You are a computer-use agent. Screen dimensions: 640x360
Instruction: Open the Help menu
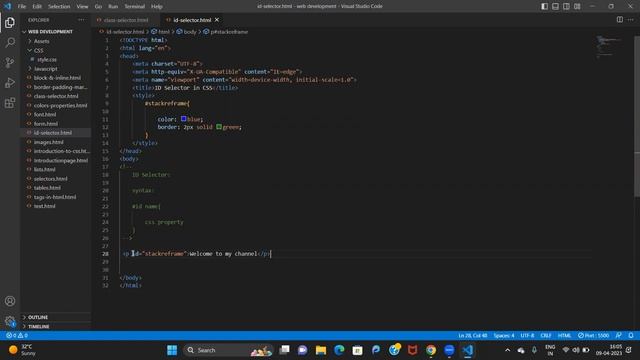coord(157,7)
